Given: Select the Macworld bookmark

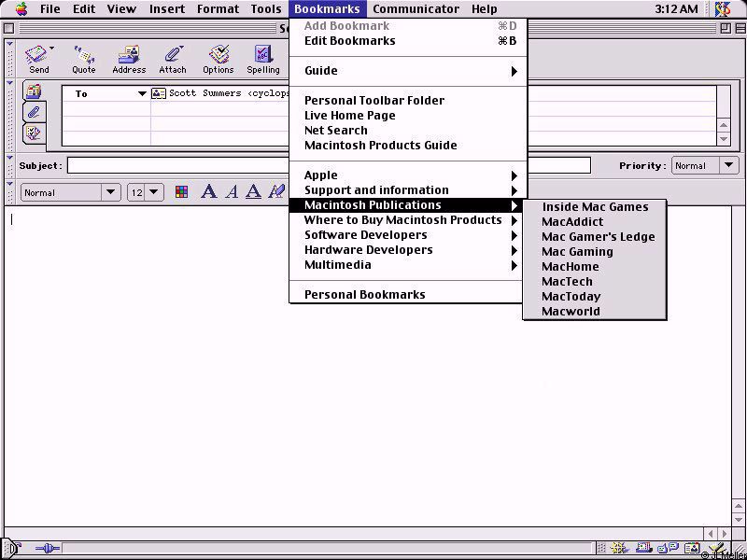Looking at the screenshot, I should [595, 312].
